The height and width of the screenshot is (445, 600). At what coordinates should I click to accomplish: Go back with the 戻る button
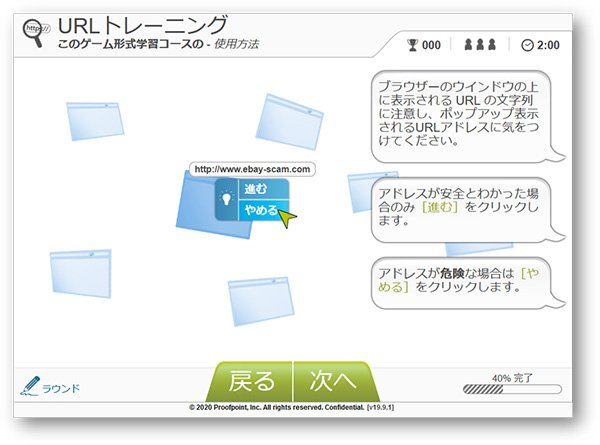250,381
